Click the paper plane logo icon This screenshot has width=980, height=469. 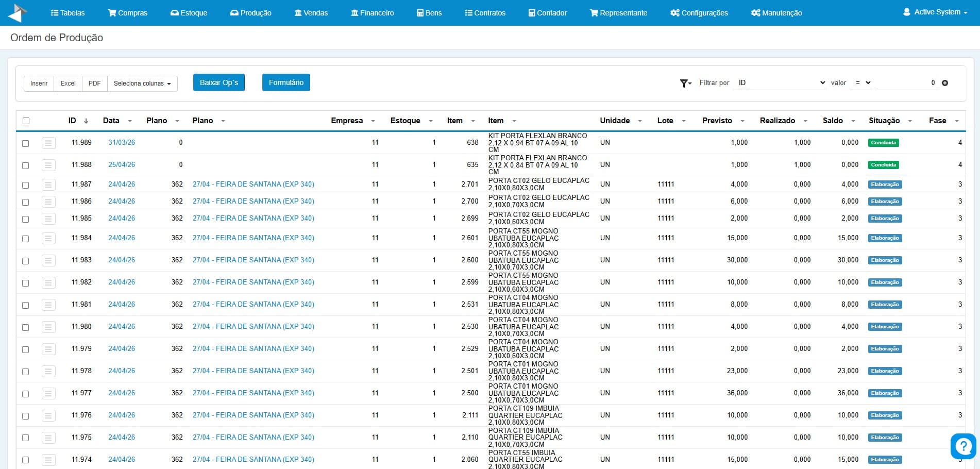[x=18, y=13]
